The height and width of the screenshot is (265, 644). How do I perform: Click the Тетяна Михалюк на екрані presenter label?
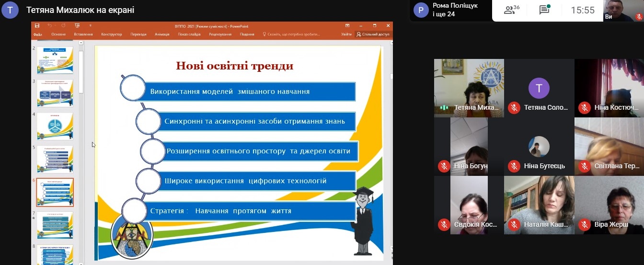(x=80, y=10)
